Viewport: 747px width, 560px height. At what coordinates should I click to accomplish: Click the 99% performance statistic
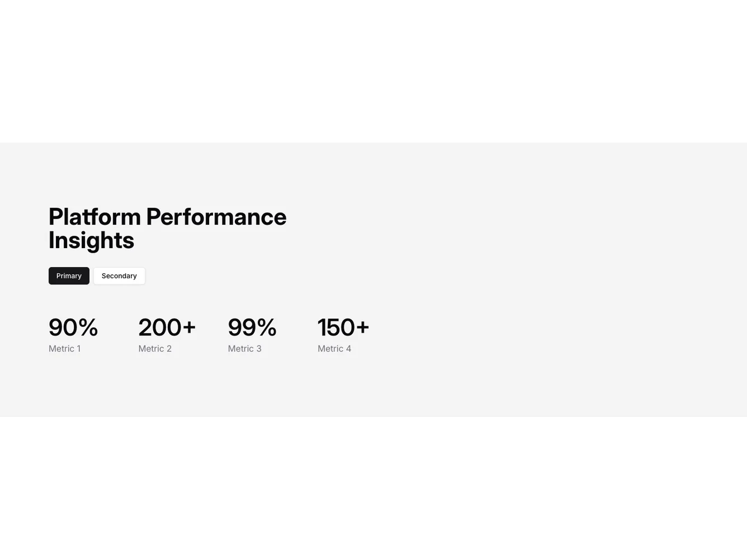[x=252, y=328]
